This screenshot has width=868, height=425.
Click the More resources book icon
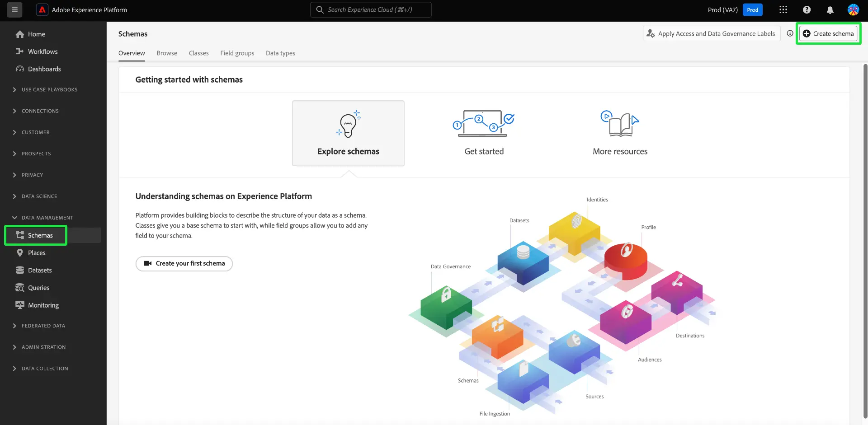pos(620,123)
